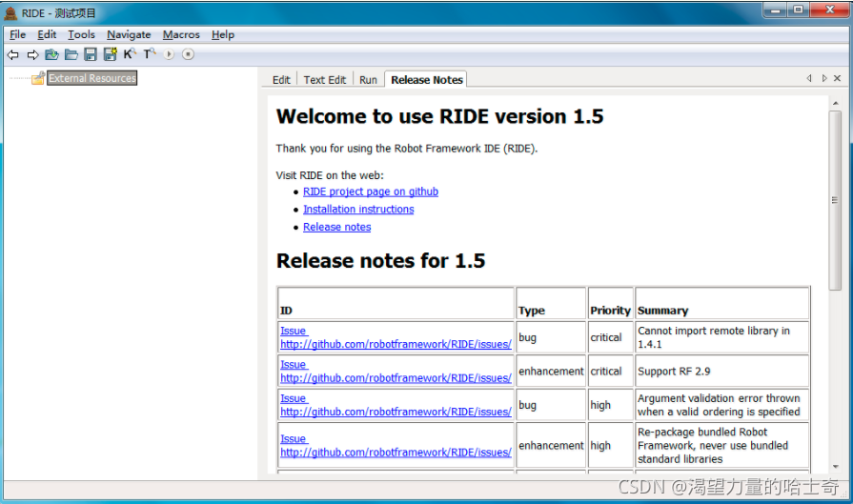Open the Macros menu
Viewport: 853px width, 504px height.
coord(181,35)
